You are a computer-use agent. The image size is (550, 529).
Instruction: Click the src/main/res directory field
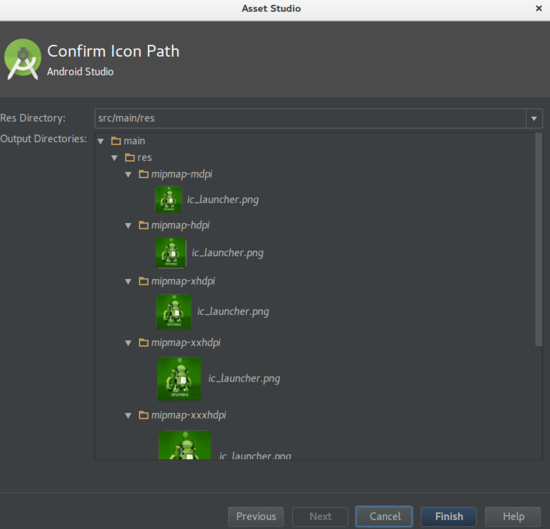(x=310, y=119)
